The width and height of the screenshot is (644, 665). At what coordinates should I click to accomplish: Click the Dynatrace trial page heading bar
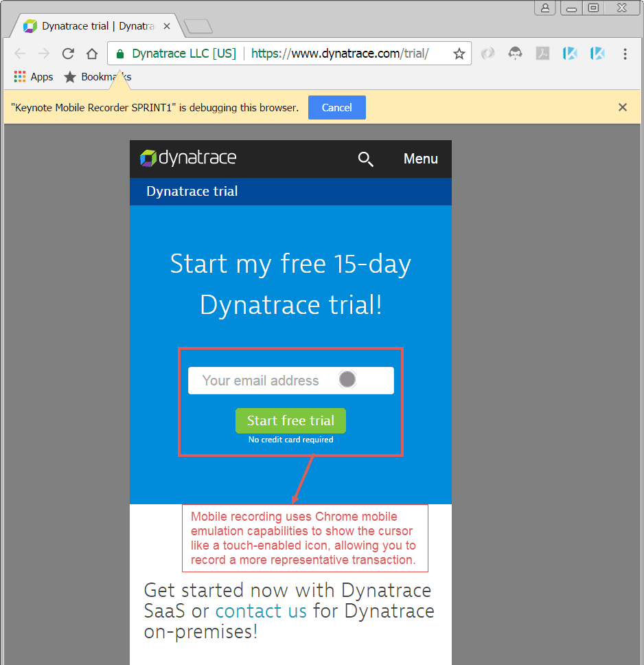pos(290,191)
